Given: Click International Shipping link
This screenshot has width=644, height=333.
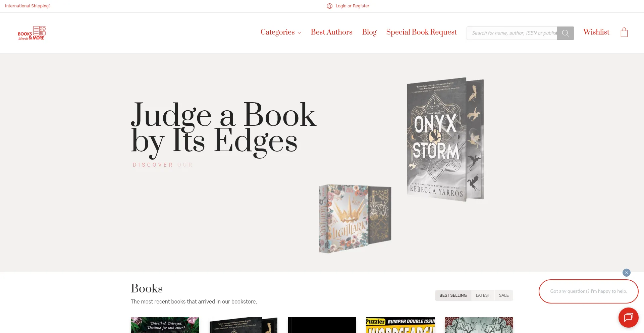Looking at the screenshot, I should (x=28, y=6).
